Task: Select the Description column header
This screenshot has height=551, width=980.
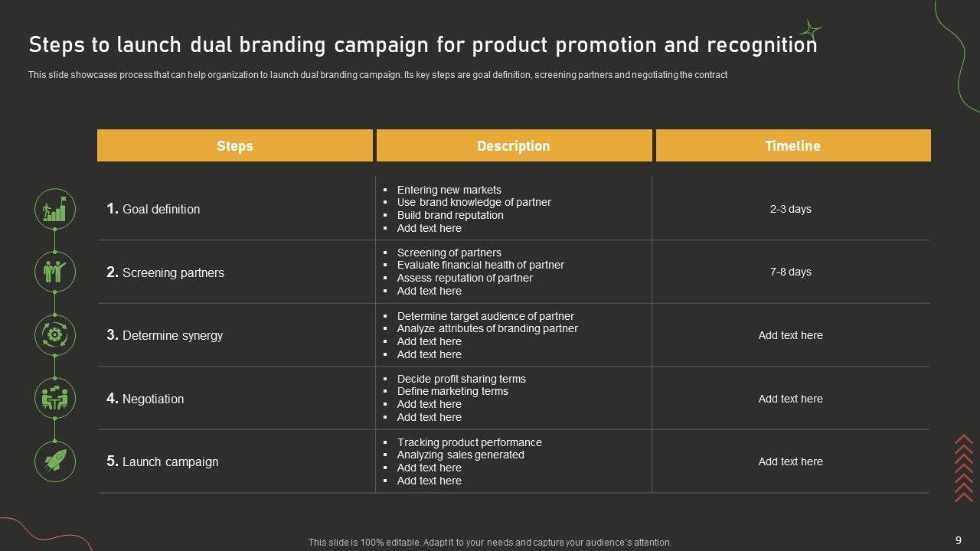Action: click(x=513, y=145)
